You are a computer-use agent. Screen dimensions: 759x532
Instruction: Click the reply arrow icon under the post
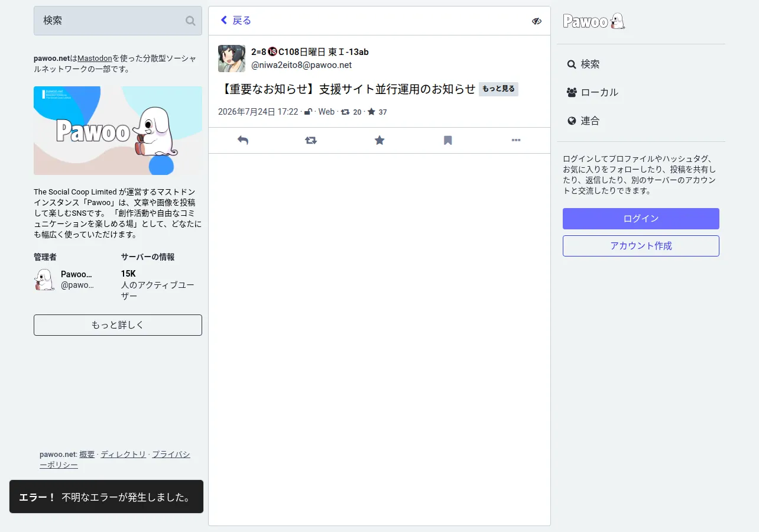242,140
